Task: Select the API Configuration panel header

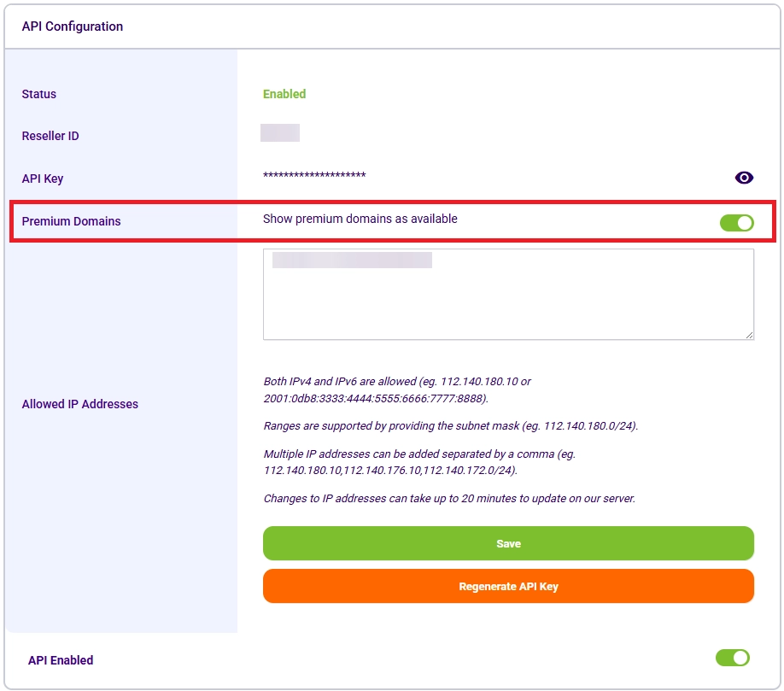Action: (73, 26)
